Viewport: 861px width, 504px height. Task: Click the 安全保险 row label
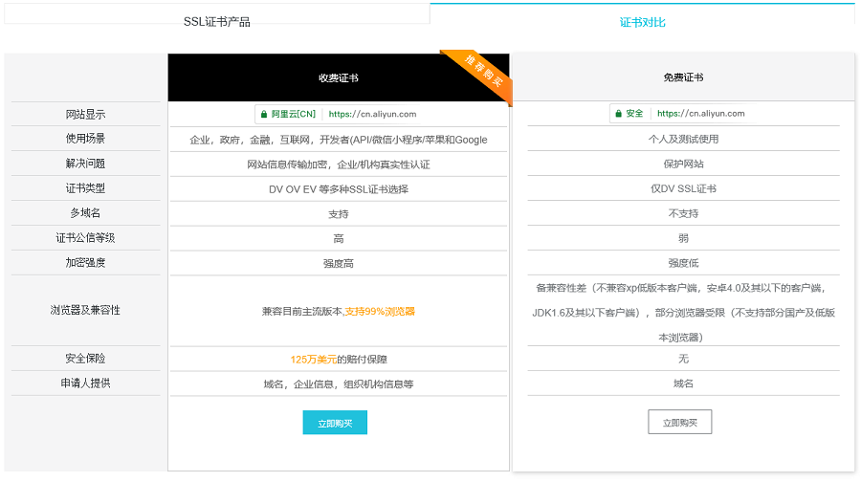point(86,359)
